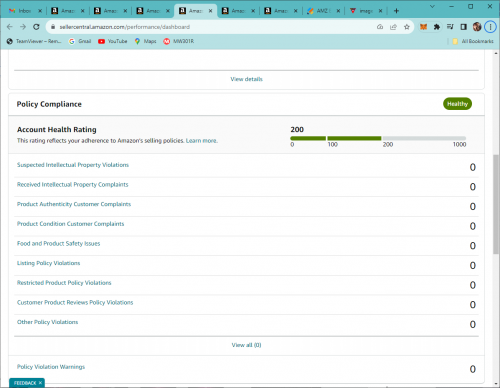Click the View details link

point(246,79)
